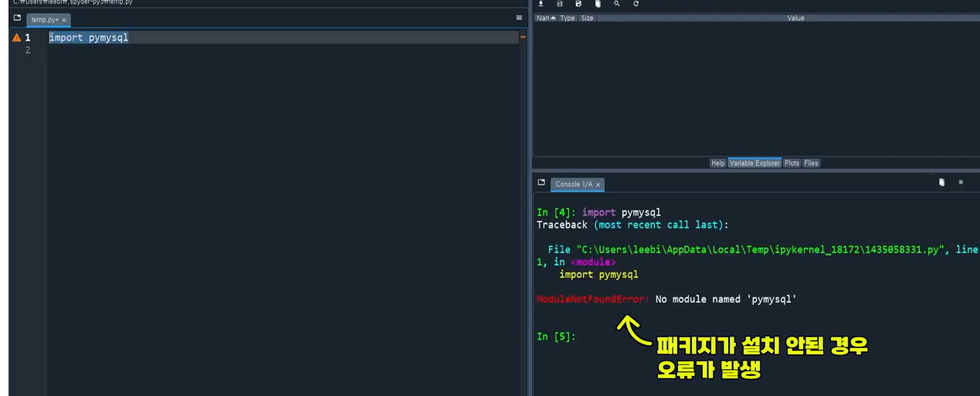Click the Save data icon in Variable Explorer
Viewport: 980px width, 396px height.
pos(560,4)
